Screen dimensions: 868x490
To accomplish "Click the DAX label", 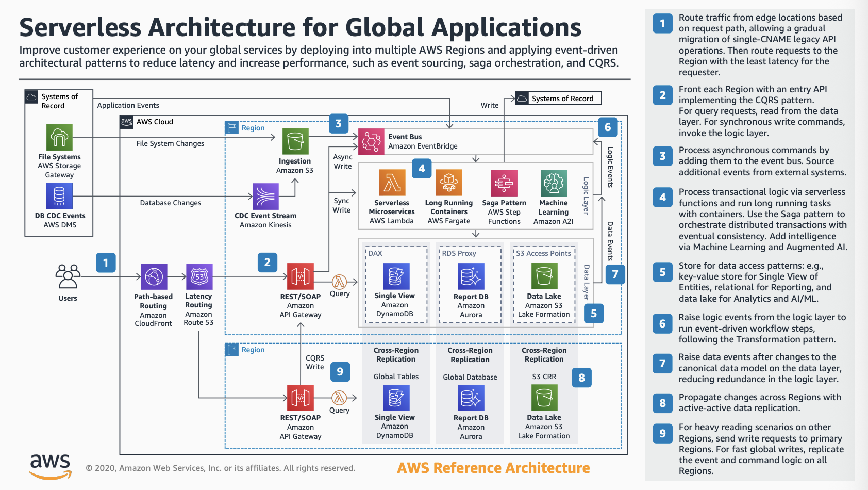I will pyautogui.click(x=375, y=253).
